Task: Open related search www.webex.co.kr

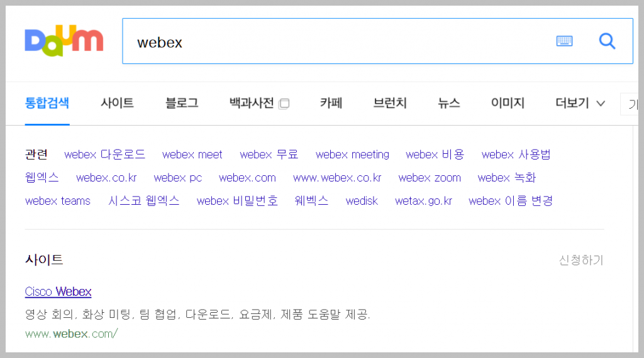Action: click(x=337, y=178)
